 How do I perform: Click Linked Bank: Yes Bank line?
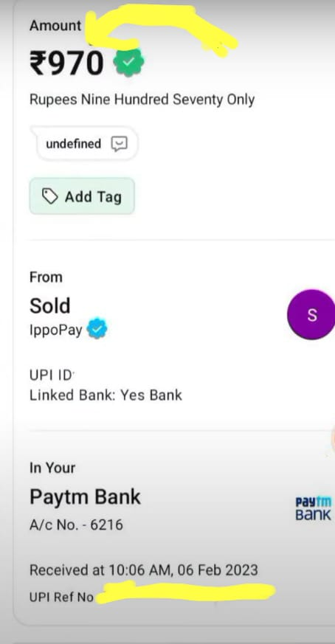(106, 395)
